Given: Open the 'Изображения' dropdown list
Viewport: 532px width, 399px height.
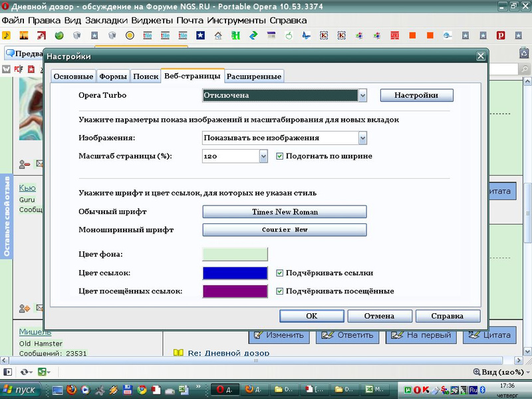Looking at the screenshot, I should click(x=362, y=138).
